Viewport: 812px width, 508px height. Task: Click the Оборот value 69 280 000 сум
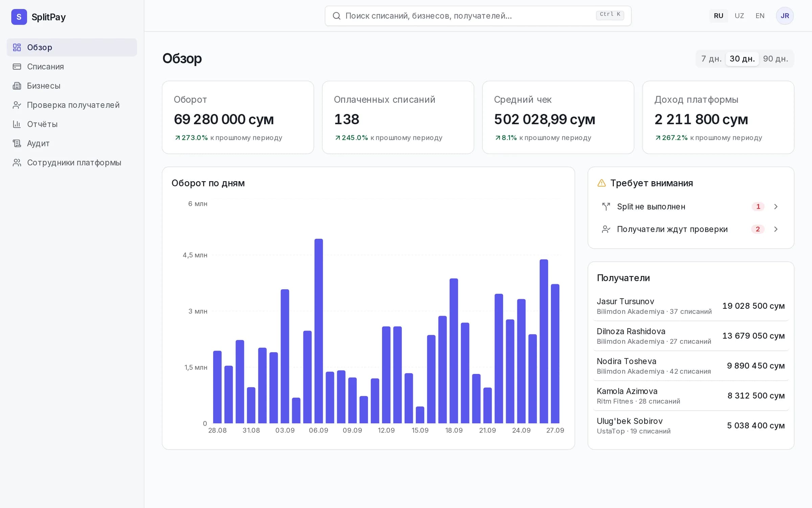coord(224,119)
